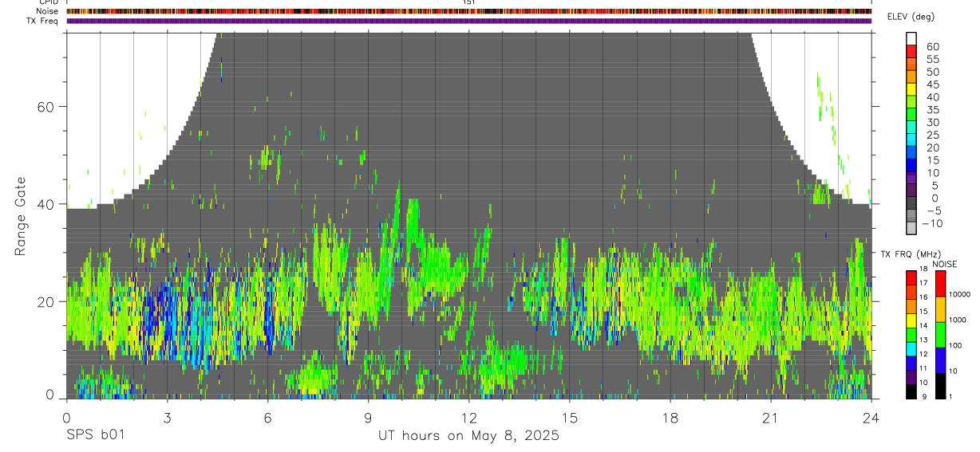Click the '1' label on the NOISE legend

tap(950, 397)
